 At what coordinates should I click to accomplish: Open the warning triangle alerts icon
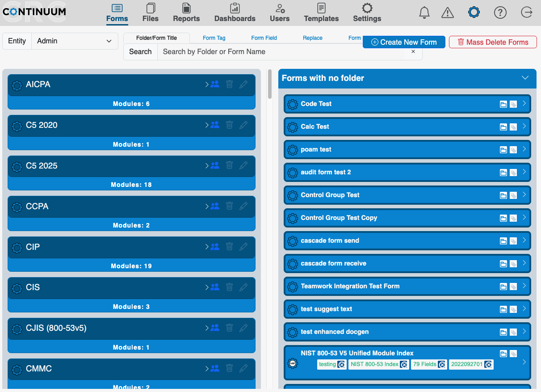[x=447, y=13]
